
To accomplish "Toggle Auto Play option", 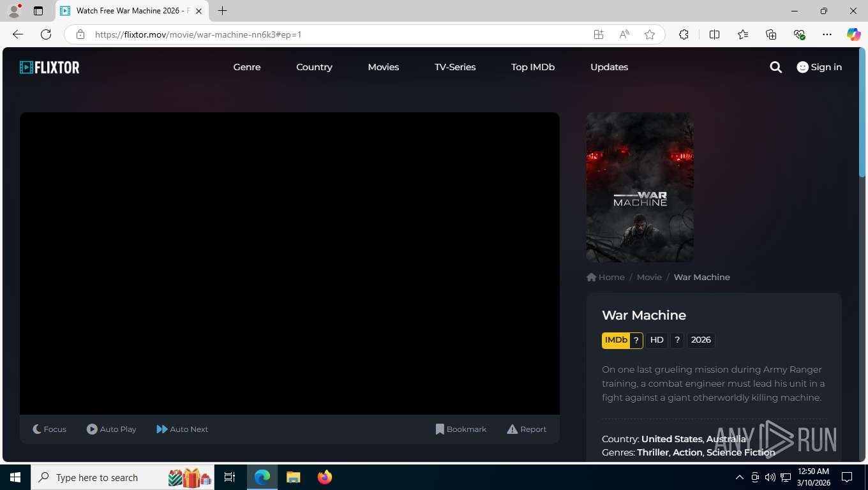I will point(112,429).
